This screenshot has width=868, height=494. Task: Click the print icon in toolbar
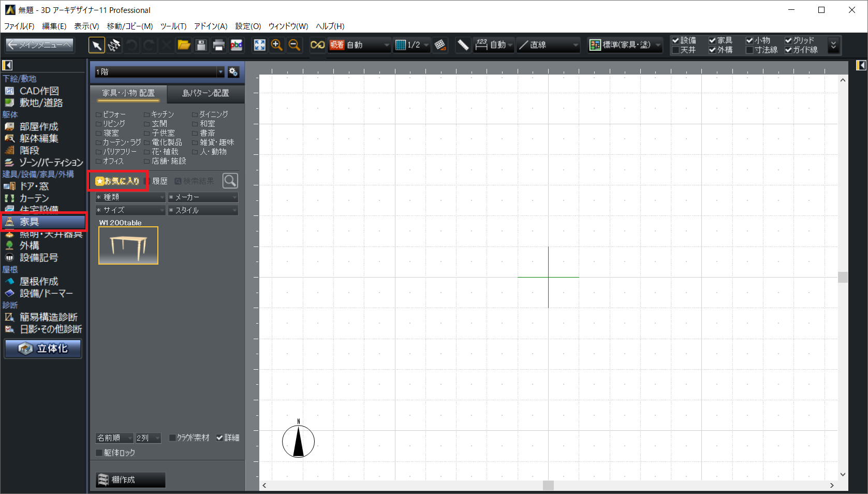(x=218, y=46)
